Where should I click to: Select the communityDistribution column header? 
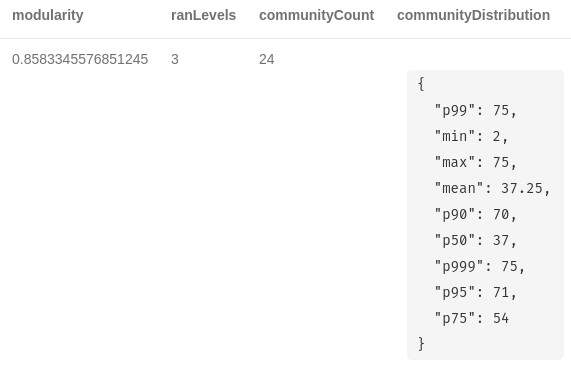(473, 15)
